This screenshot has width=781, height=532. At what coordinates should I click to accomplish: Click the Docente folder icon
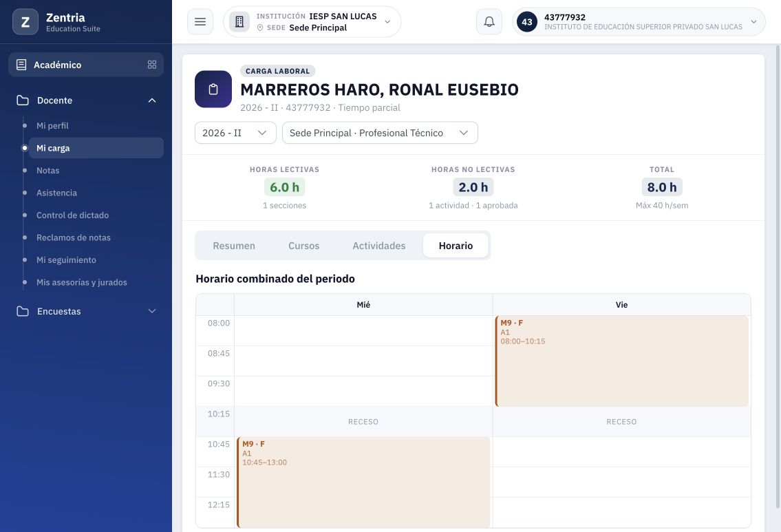tap(23, 100)
